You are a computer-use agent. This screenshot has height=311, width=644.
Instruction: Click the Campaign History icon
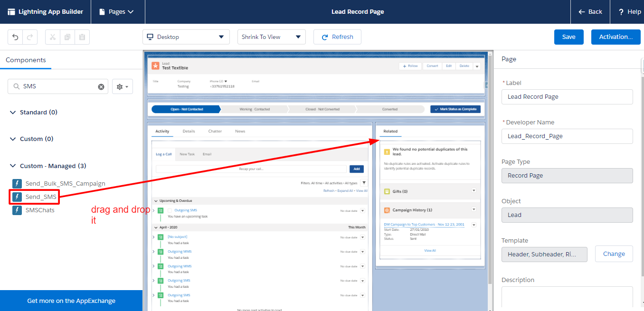(387, 210)
